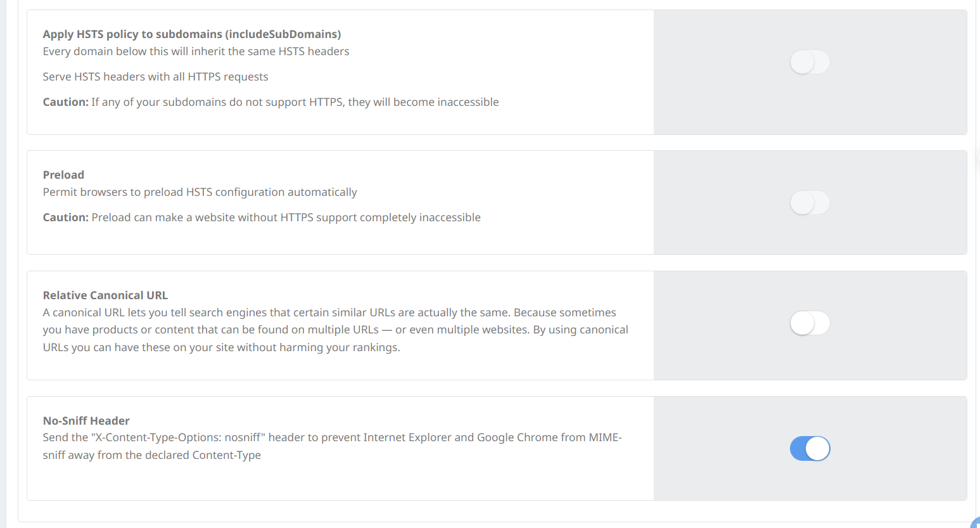Disable the No-Sniff Header switch
This screenshot has width=980, height=528.
[810, 449]
